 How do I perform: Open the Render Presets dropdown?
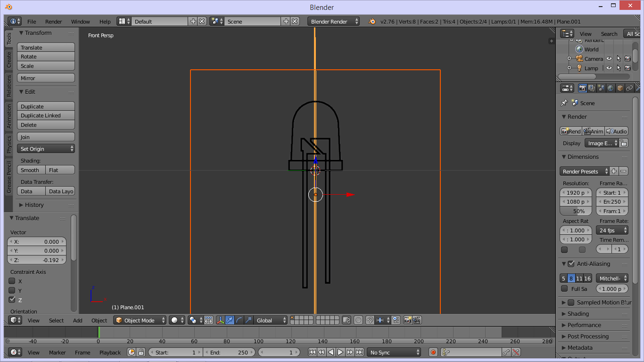[585, 171]
